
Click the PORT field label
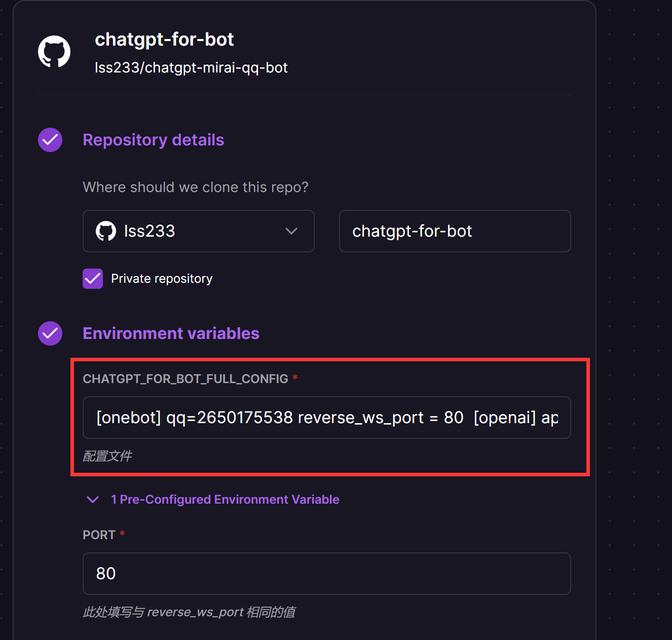click(99, 535)
